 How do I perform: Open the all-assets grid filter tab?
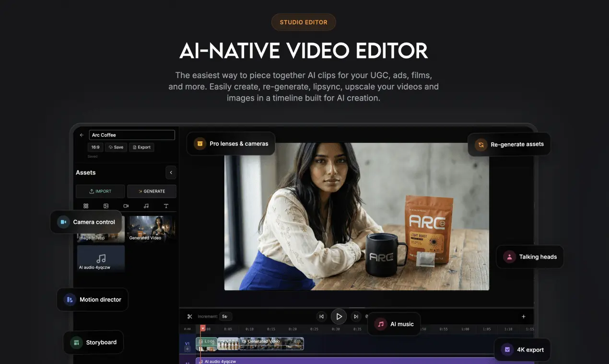(86, 206)
